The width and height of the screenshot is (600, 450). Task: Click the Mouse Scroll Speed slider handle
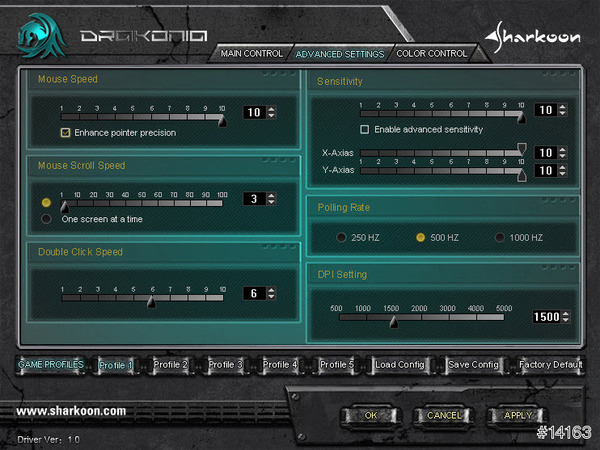(x=65, y=207)
